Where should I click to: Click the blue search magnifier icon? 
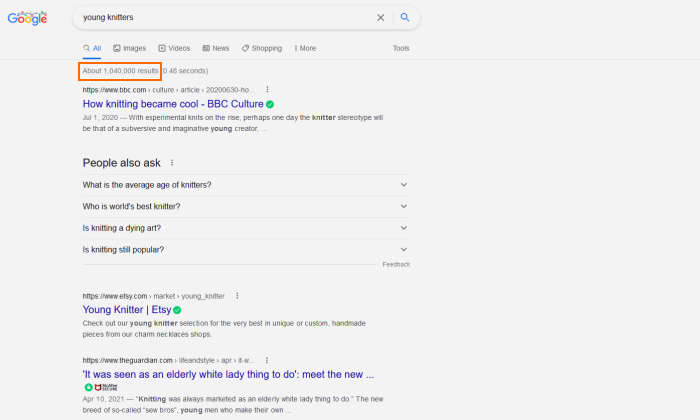405,17
